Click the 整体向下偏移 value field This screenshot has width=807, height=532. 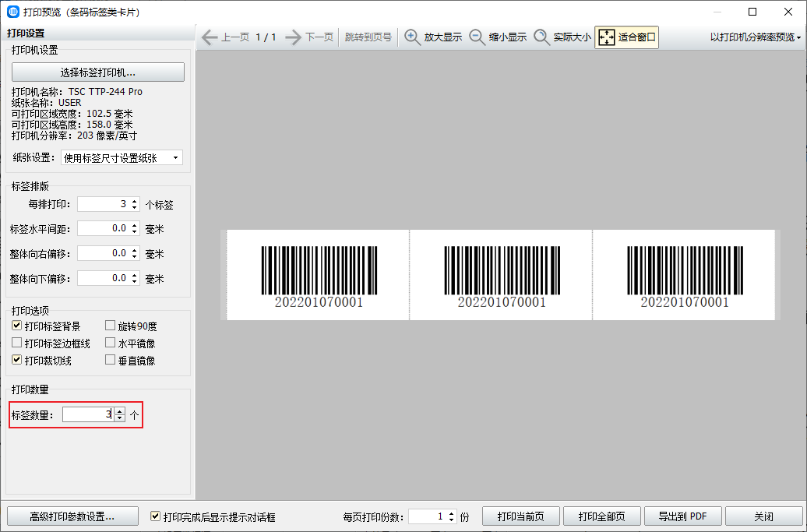(104, 278)
